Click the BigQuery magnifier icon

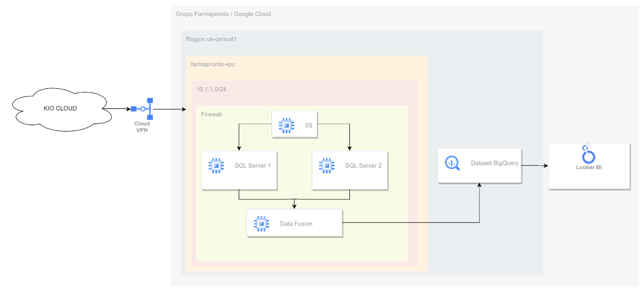coord(452,163)
